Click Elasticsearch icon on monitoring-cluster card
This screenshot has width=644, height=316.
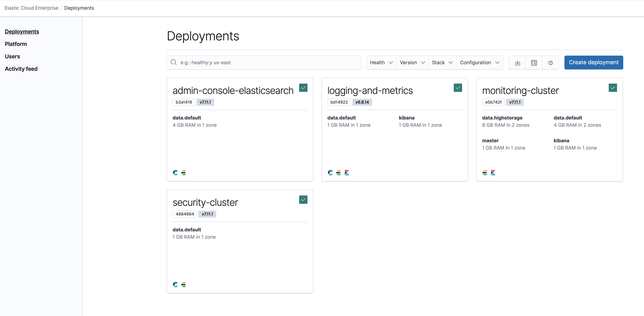point(485,173)
